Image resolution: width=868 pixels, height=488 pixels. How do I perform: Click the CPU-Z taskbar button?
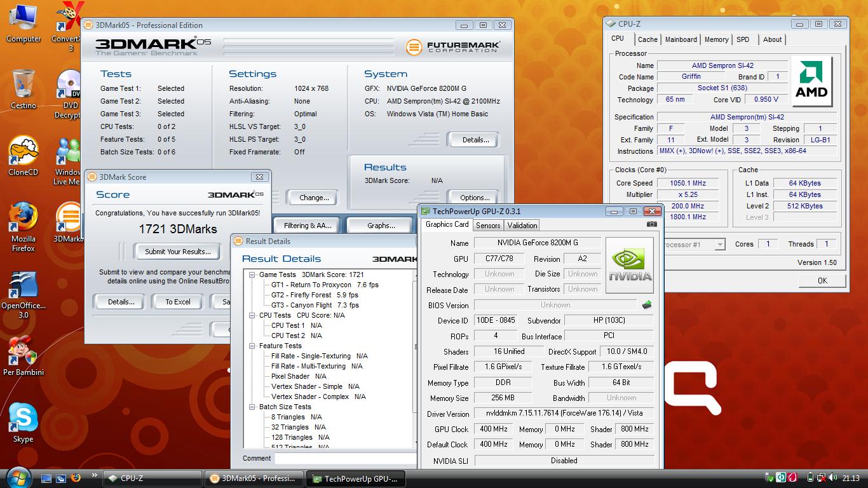pyautogui.click(x=153, y=478)
